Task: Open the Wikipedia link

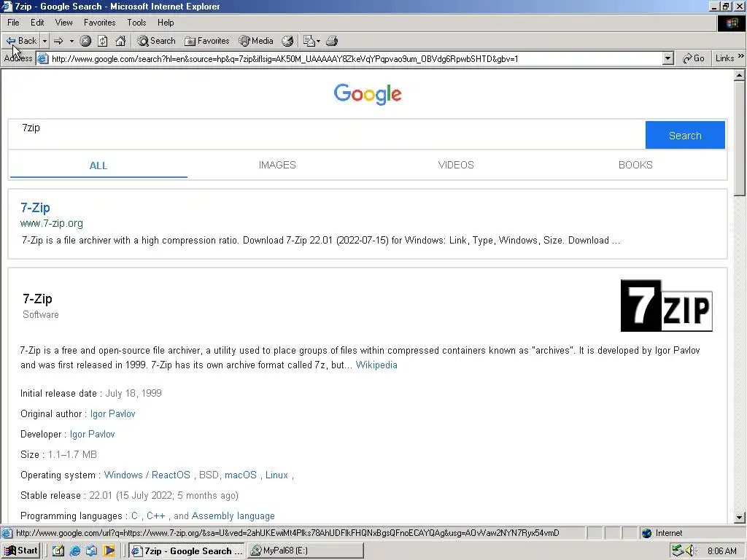Action: [x=376, y=365]
